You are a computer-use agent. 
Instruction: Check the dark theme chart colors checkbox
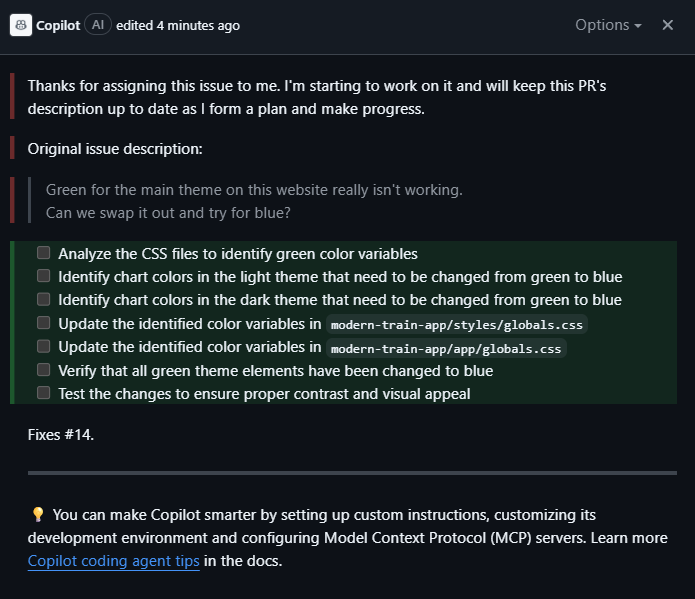pos(44,299)
